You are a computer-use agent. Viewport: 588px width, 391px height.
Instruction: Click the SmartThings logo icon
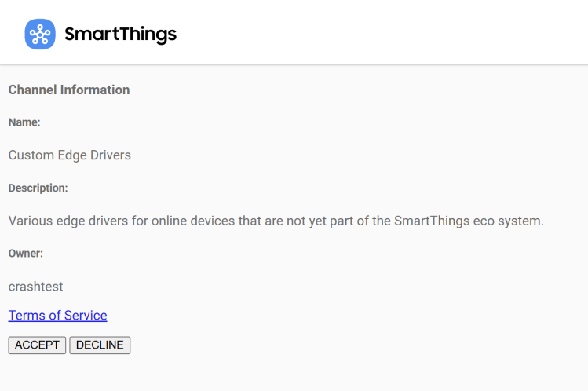40,34
